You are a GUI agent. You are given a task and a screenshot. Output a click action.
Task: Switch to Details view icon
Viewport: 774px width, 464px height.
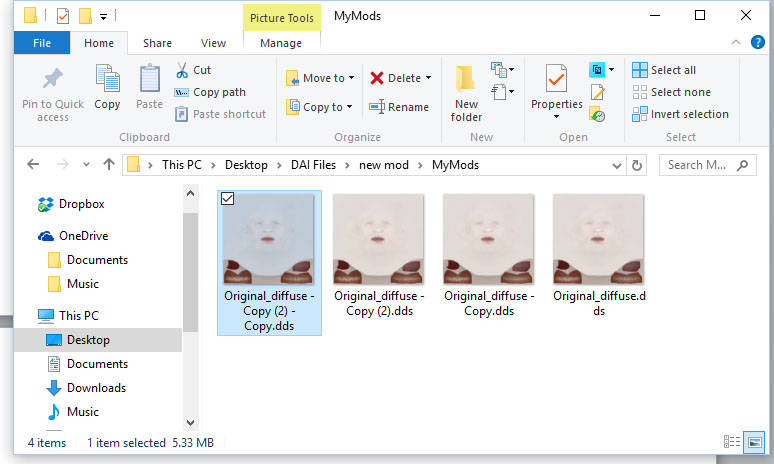coord(732,441)
